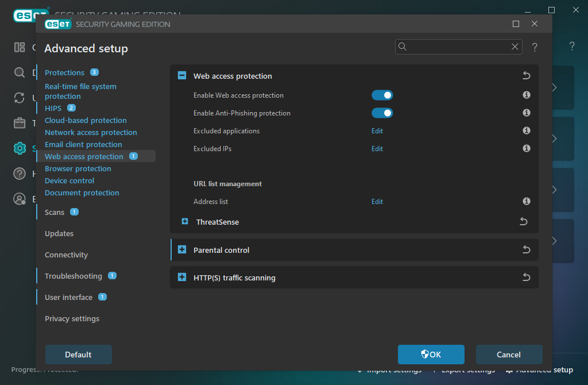The height and width of the screenshot is (385, 588).
Task: Maximize the Advanced setup dialog
Action: (516, 24)
